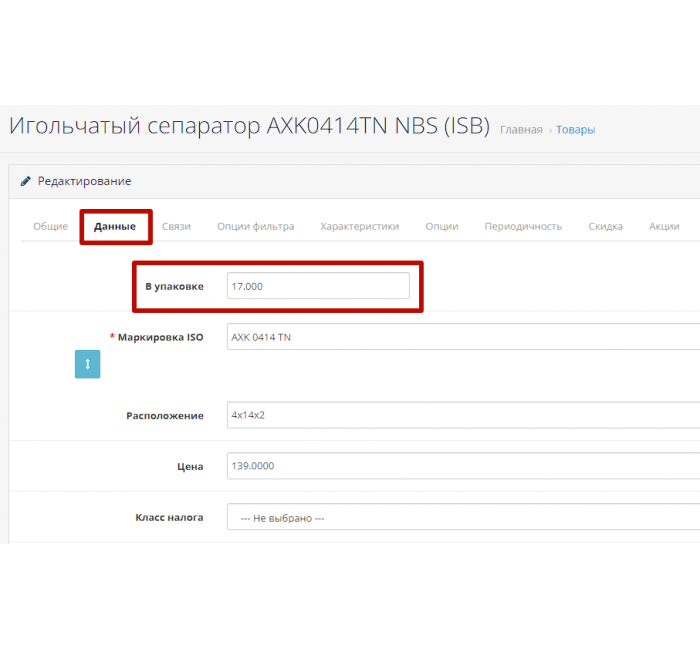Click the Маркировка ISO label
The image size is (700, 650).
[x=160, y=337]
